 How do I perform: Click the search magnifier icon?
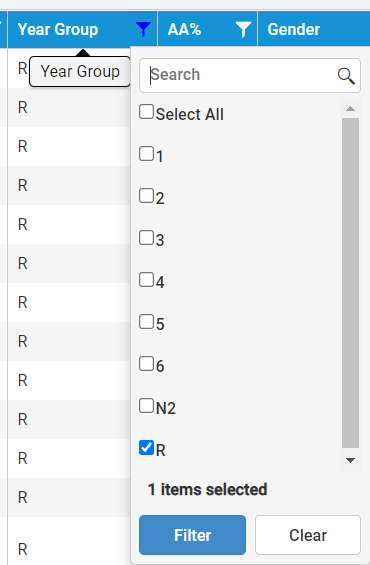coord(346,76)
